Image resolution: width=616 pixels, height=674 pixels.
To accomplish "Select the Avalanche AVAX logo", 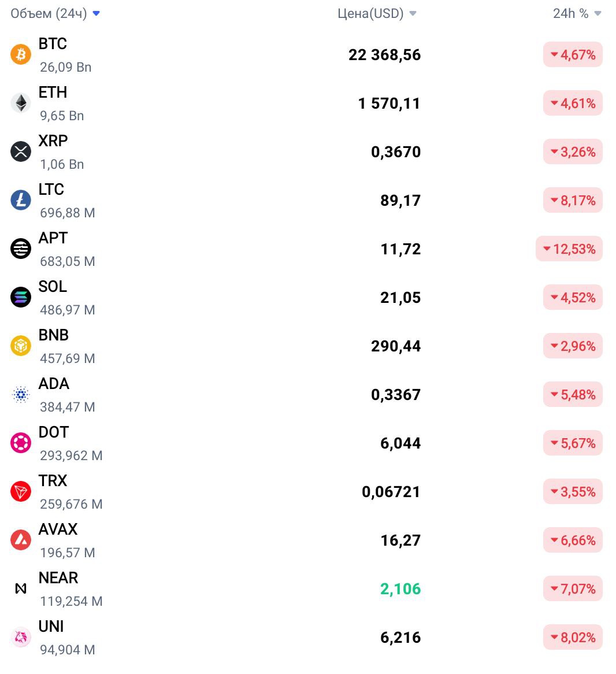I will [21, 540].
